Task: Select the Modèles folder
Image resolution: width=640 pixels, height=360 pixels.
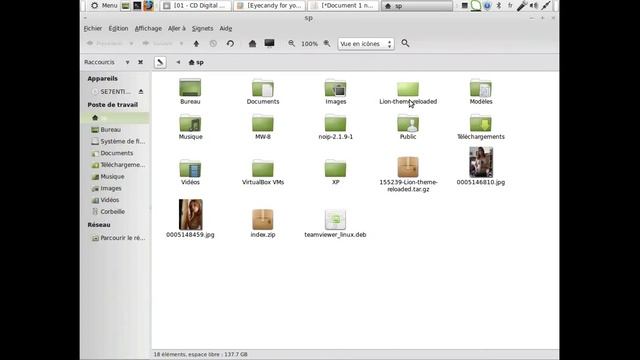Action: point(481,88)
